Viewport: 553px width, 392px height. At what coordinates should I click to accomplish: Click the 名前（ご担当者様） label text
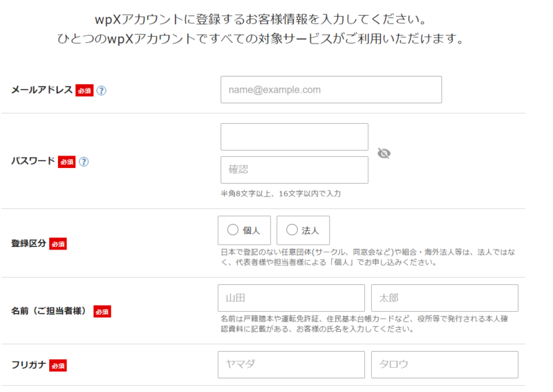(x=49, y=311)
